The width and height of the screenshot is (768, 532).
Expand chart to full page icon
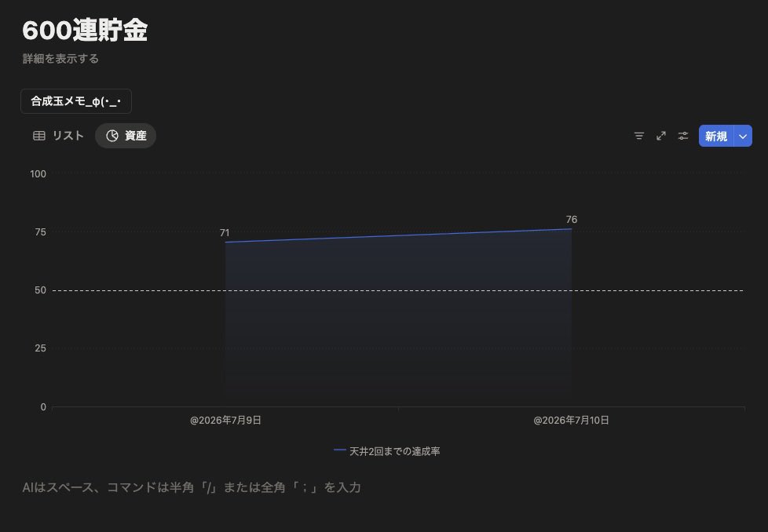tap(660, 136)
